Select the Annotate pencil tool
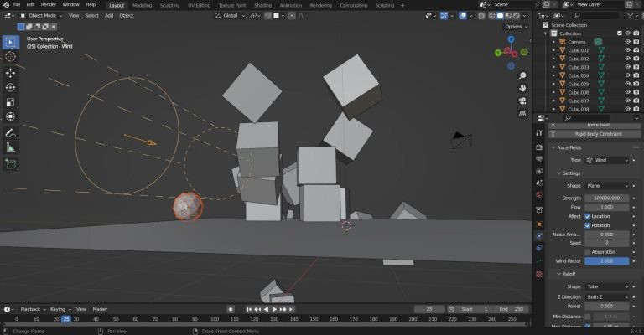644x335 pixels. point(10,132)
